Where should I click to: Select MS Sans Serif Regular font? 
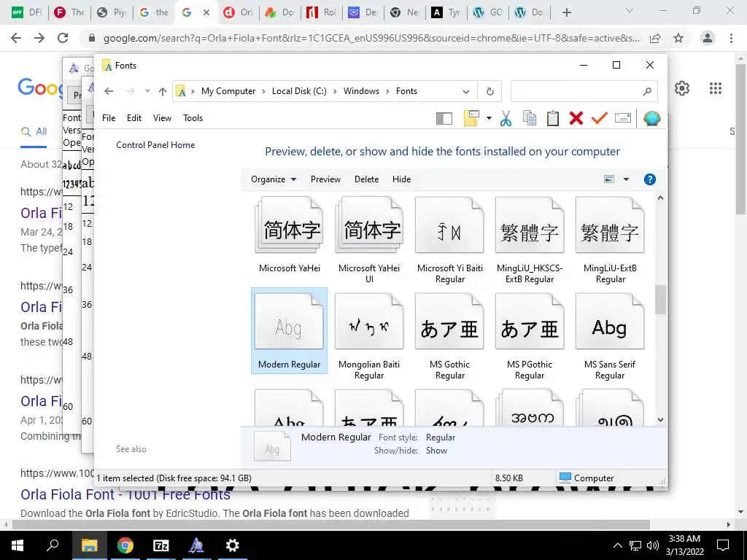tap(610, 337)
